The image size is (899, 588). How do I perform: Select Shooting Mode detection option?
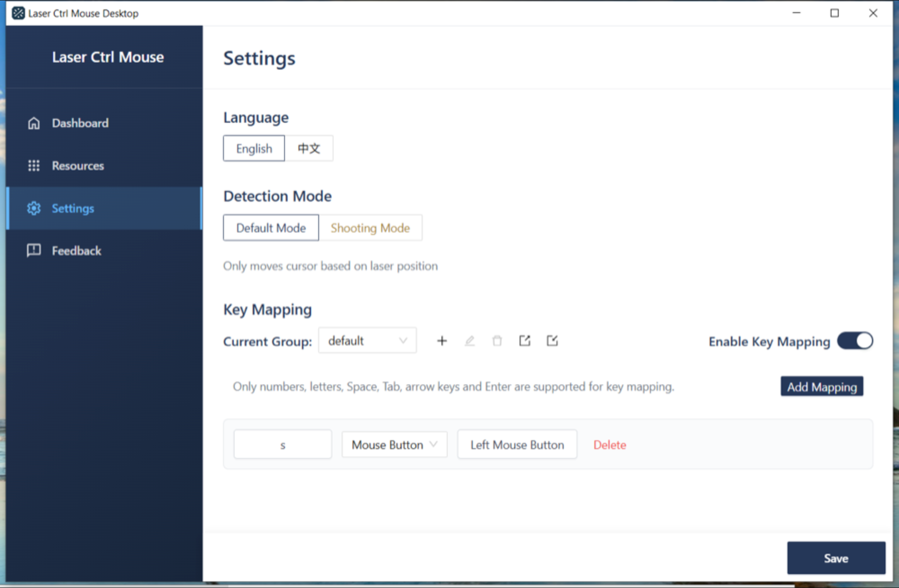point(370,228)
